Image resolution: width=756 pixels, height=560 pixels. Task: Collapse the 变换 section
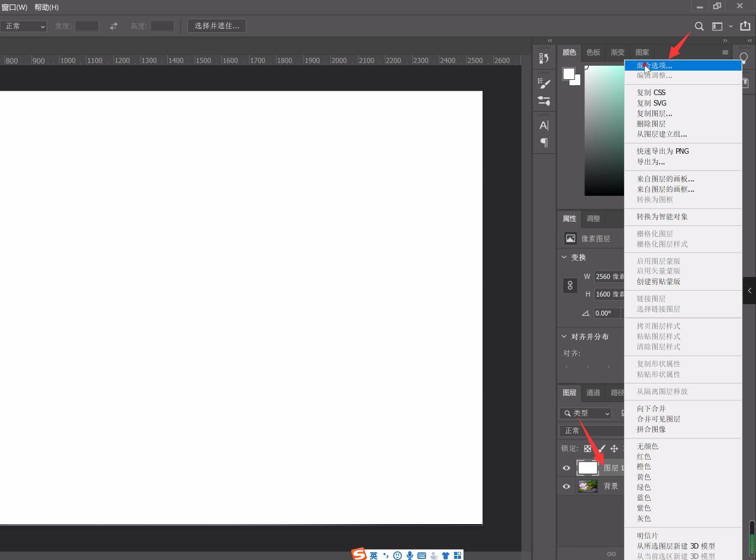point(564,257)
